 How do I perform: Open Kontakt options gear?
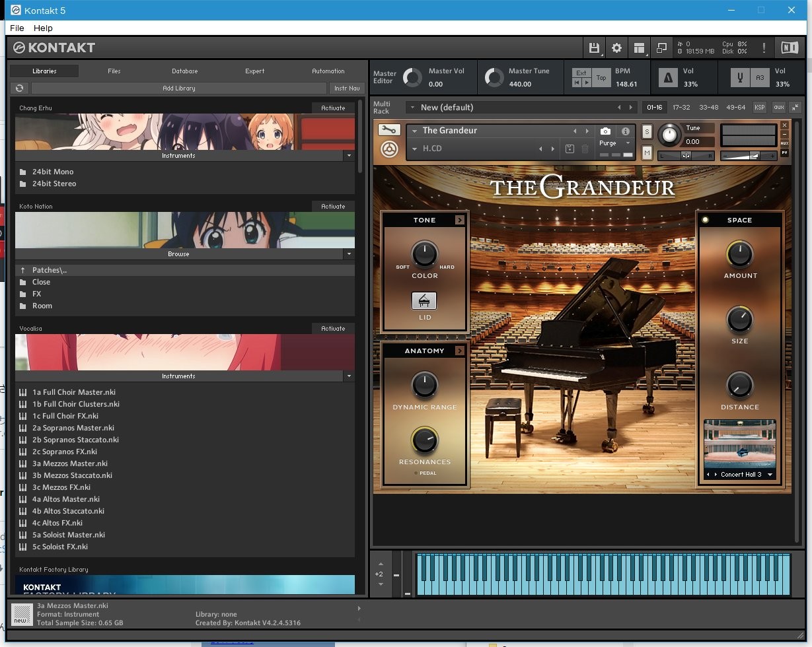click(x=616, y=48)
